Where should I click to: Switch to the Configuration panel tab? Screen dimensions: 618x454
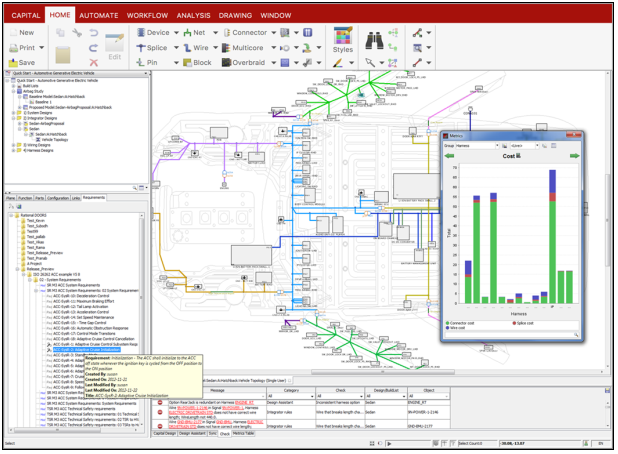[x=58, y=198]
